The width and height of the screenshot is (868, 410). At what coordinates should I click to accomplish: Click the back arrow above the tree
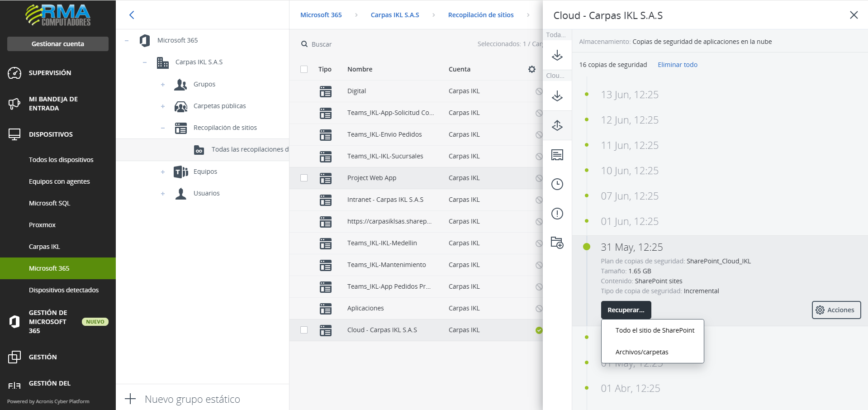(x=132, y=15)
